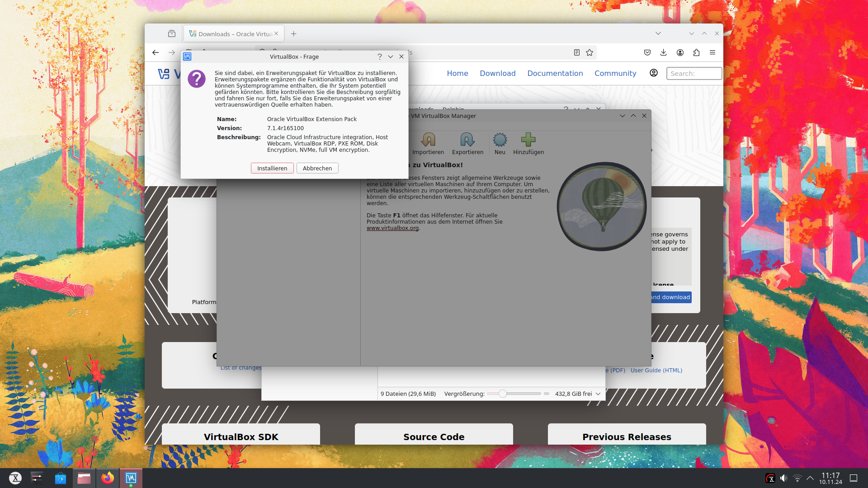The width and height of the screenshot is (868, 488).
Task: Open the Firefox hamburger application menu
Action: (712, 52)
